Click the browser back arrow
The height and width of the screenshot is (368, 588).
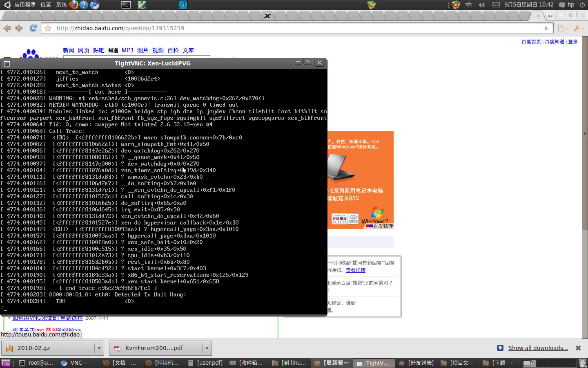(x=7, y=28)
